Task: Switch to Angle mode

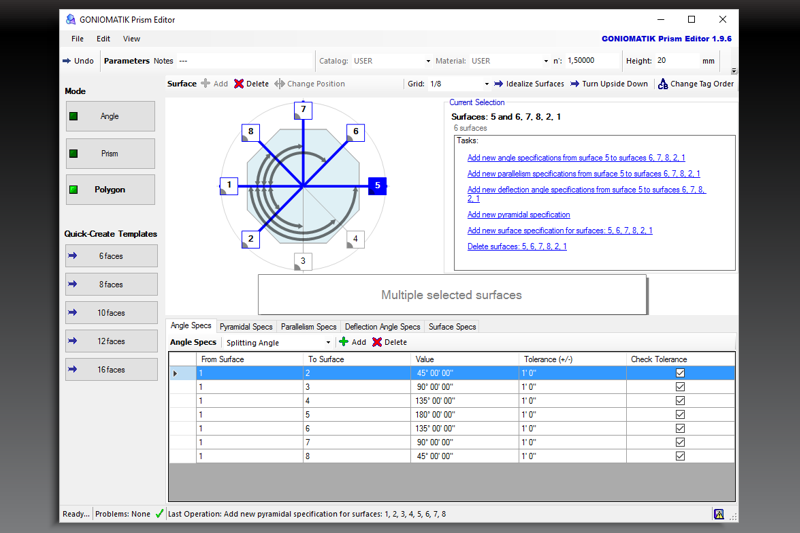Action: coord(110,116)
